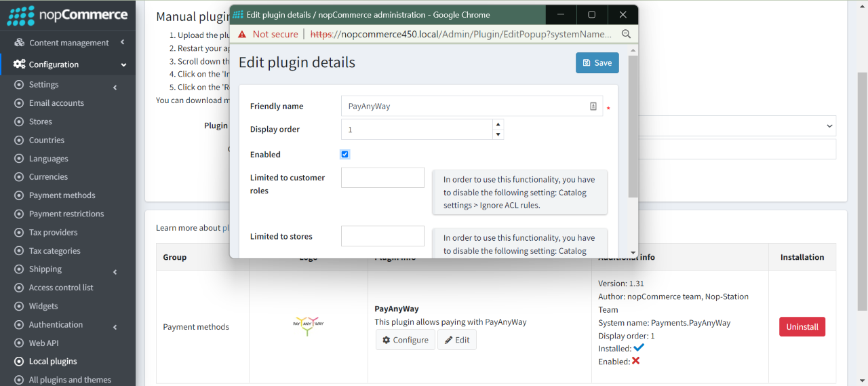Click the Email accounts bullet icon
The width and height of the screenshot is (868, 386).
coord(19,103)
